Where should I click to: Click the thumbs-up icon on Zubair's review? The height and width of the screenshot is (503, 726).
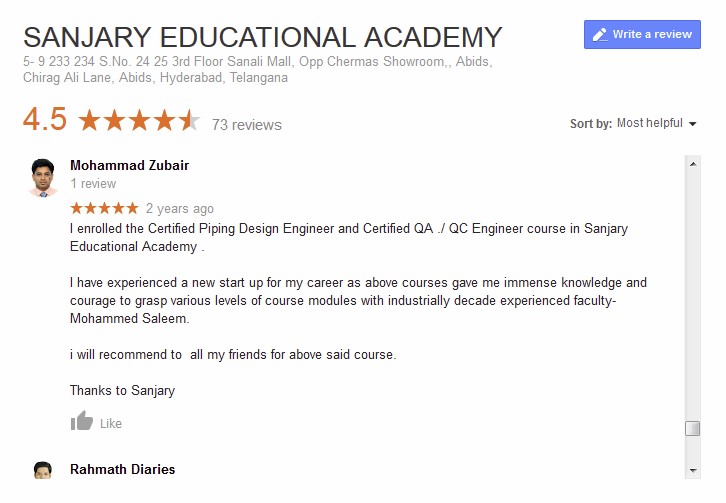point(82,422)
